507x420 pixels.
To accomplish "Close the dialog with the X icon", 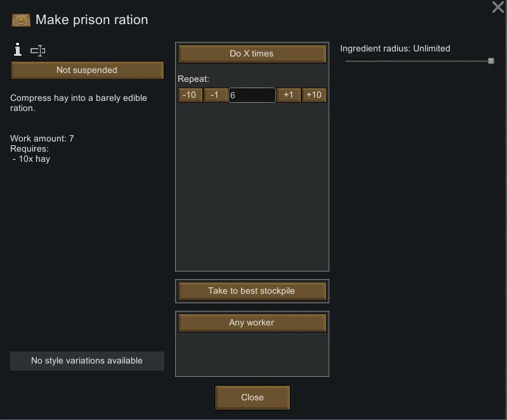I will pyautogui.click(x=498, y=8).
